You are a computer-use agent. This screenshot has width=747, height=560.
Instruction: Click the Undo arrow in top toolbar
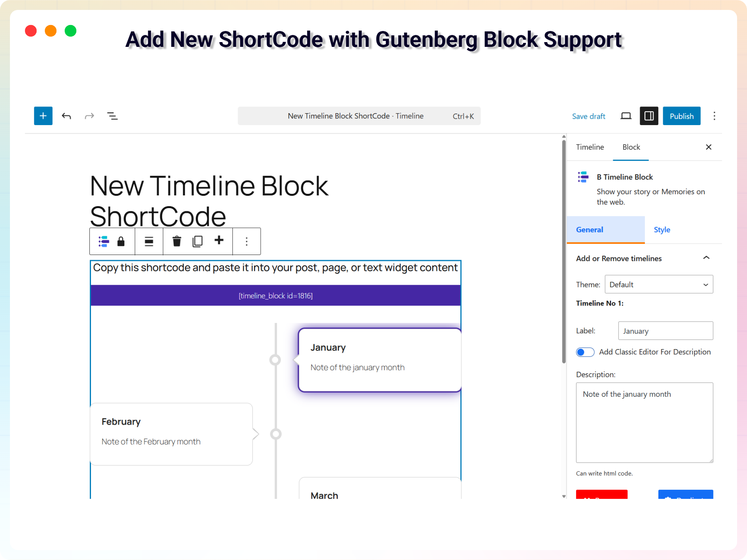66,116
